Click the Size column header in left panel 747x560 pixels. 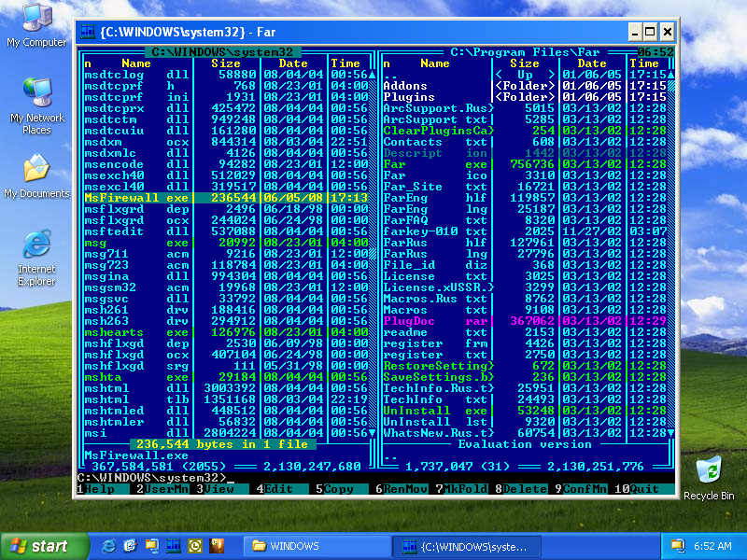[225, 63]
